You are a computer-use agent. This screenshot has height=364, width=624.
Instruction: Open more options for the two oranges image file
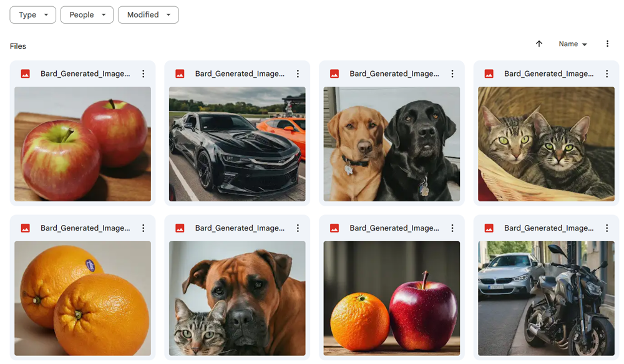[144, 228]
